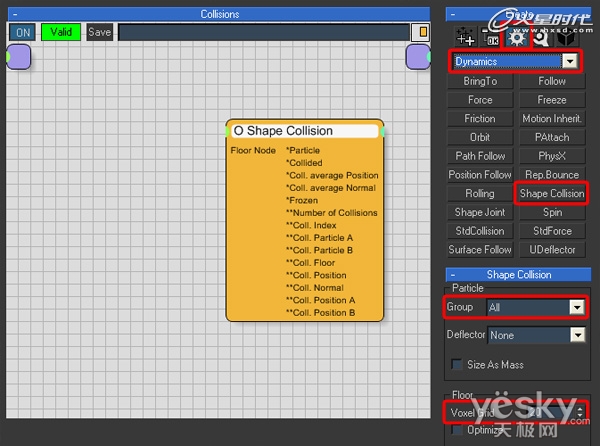The image size is (600, 446).
Task: Click the green Valid indicator
Action: click(61, 32)
